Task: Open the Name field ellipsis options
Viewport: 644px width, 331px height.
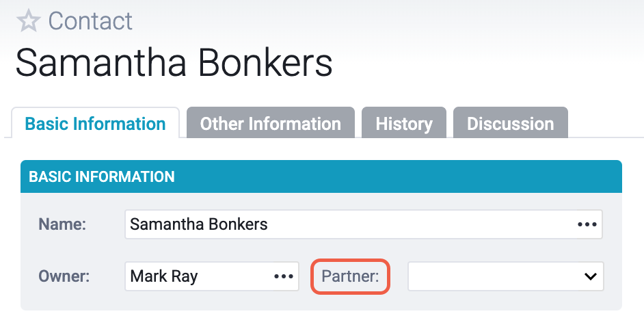Action: [x=587, y=224]
